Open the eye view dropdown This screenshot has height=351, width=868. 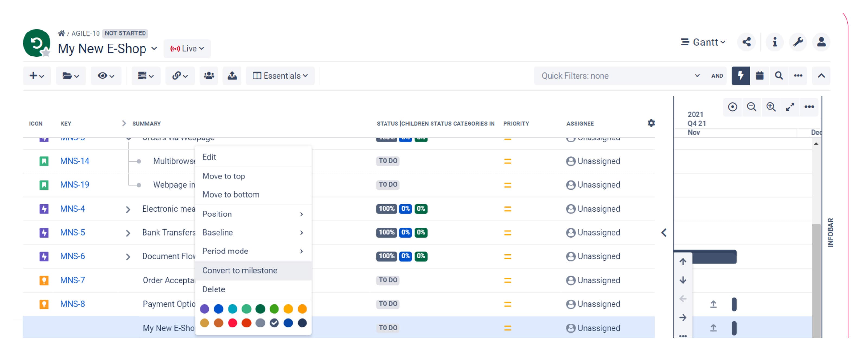pyautogui.click(x=106, y=76)
